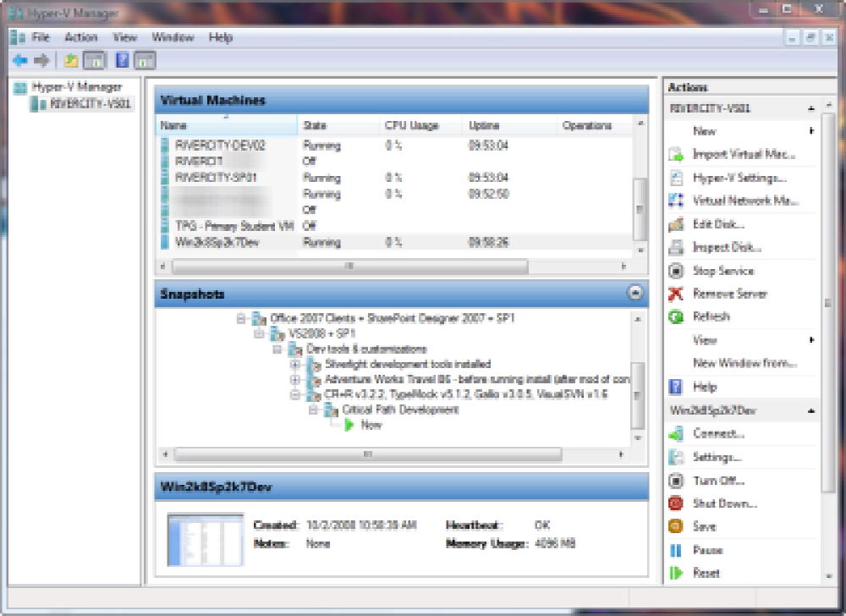The width and height of the screenshot is (846, 616).
Task: Click Import Virtual Machine icon
Action: point(676,155)
